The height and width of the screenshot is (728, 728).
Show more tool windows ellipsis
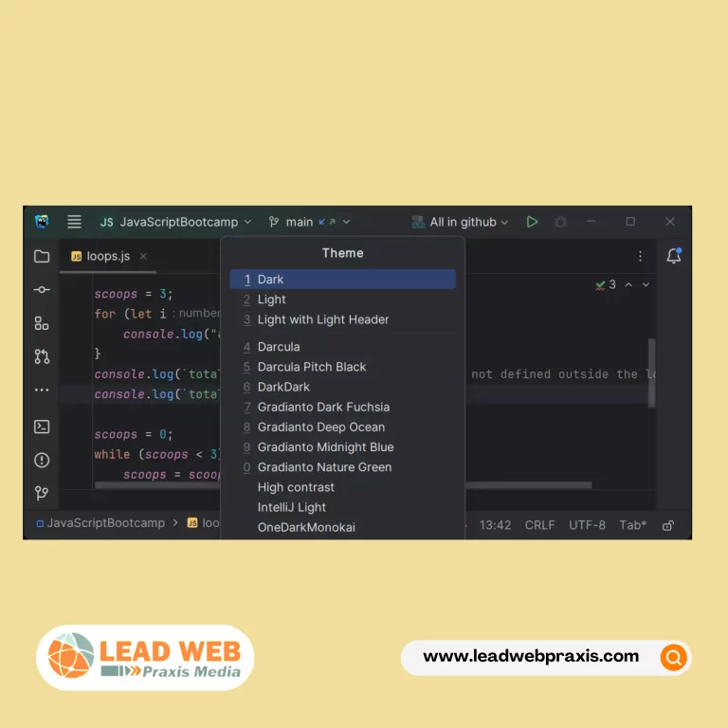(42, 390)
